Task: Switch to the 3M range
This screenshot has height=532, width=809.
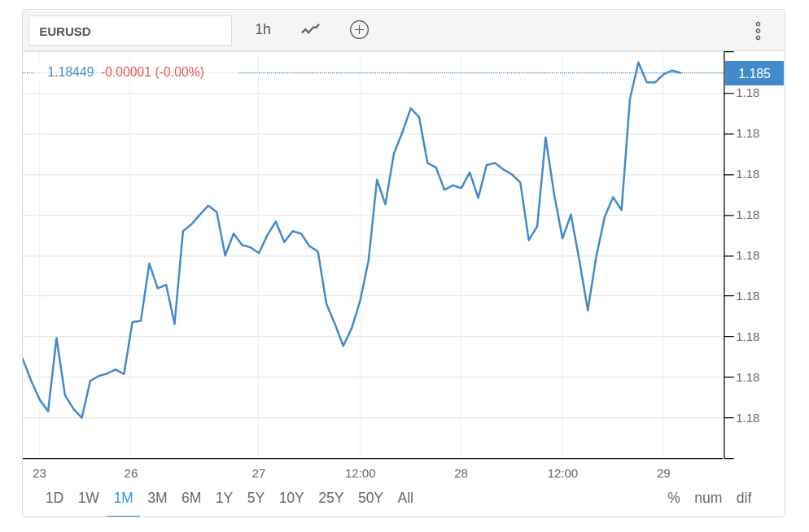Action: (x=157, y=498)
